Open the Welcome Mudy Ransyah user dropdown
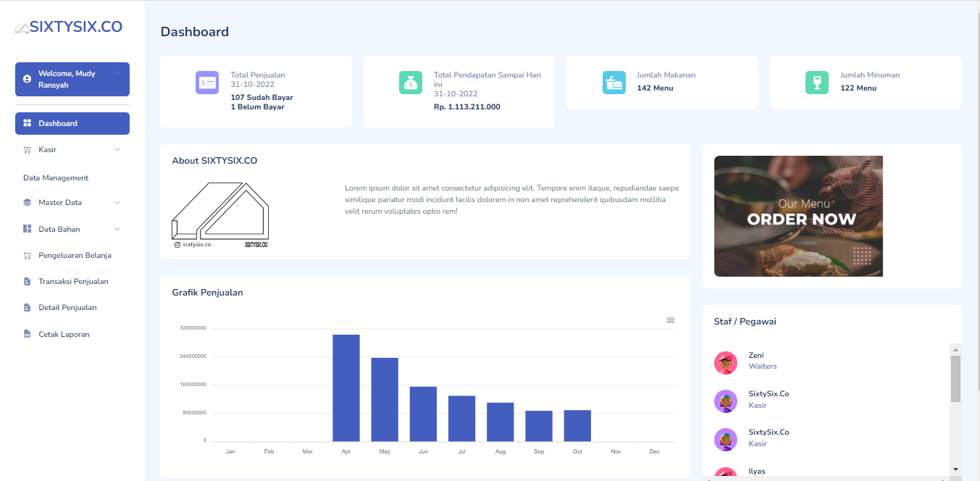This screenshot has height=481, width=980. 72,79
